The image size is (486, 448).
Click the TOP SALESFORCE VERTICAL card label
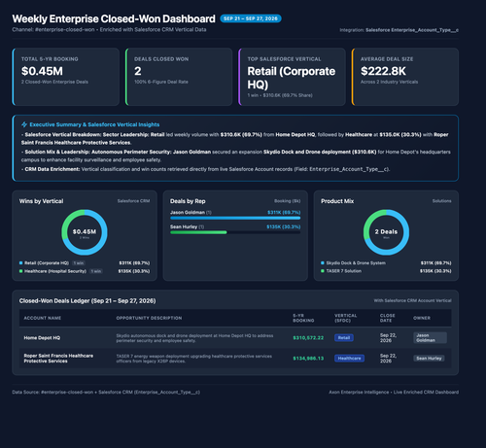click(x=284, y=59)
